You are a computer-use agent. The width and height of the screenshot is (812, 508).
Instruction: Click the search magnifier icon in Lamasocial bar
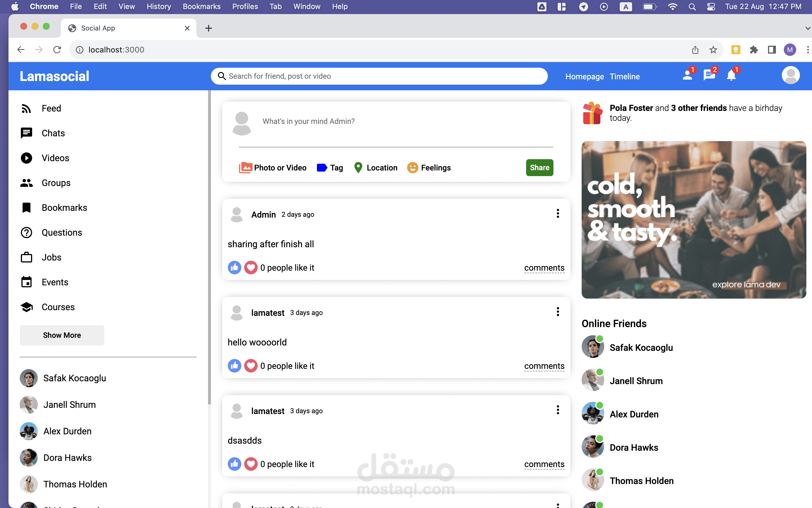(222, 76)
